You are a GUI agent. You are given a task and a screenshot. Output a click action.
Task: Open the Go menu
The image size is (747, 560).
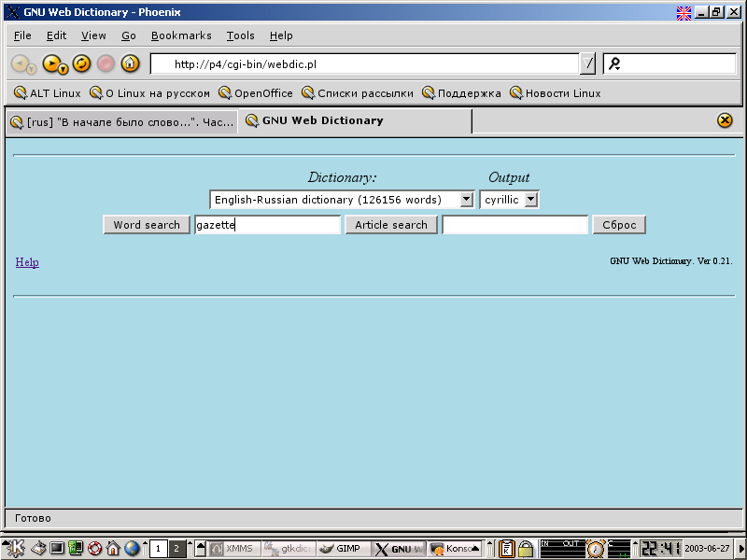(x=129, y=35)
